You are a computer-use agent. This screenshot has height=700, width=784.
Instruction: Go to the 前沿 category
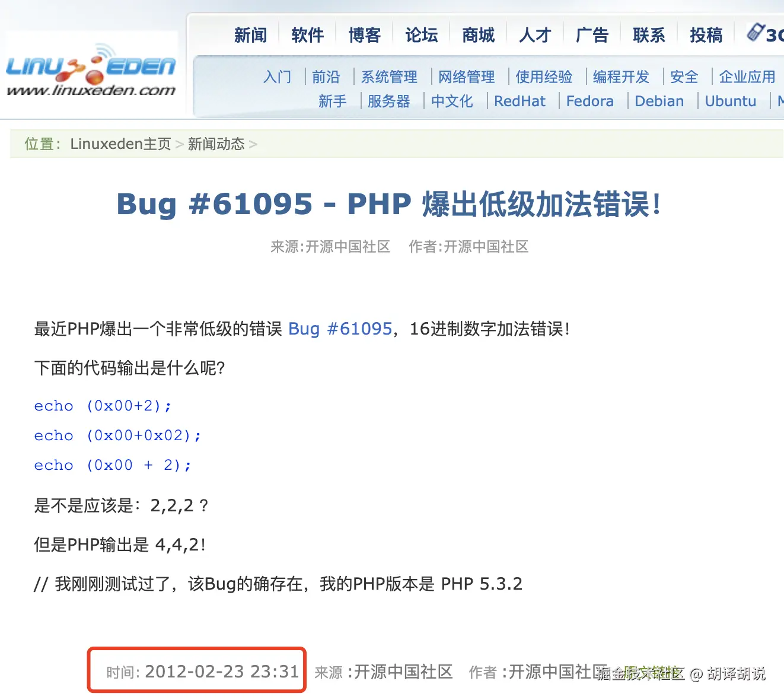tap(326, 77)
